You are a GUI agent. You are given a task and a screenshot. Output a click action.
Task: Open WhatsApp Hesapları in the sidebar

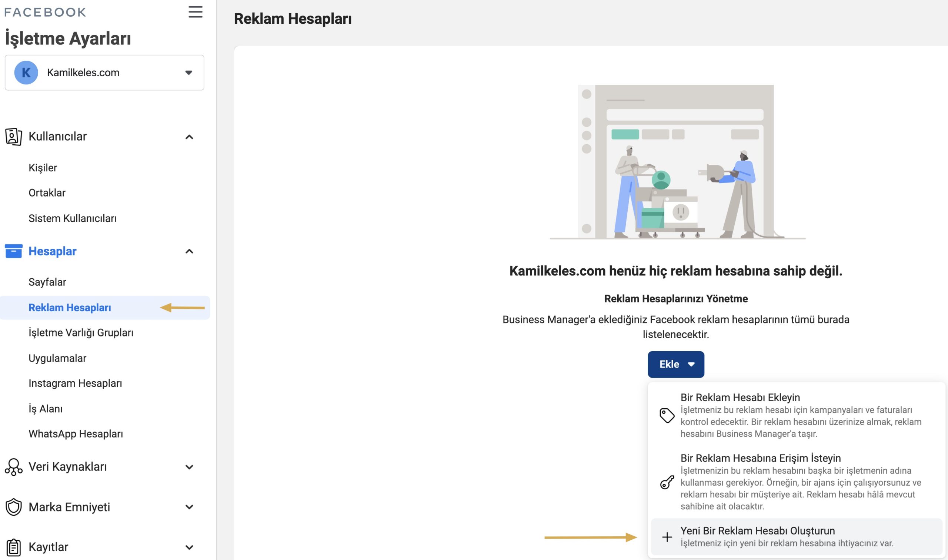(76, 433)
